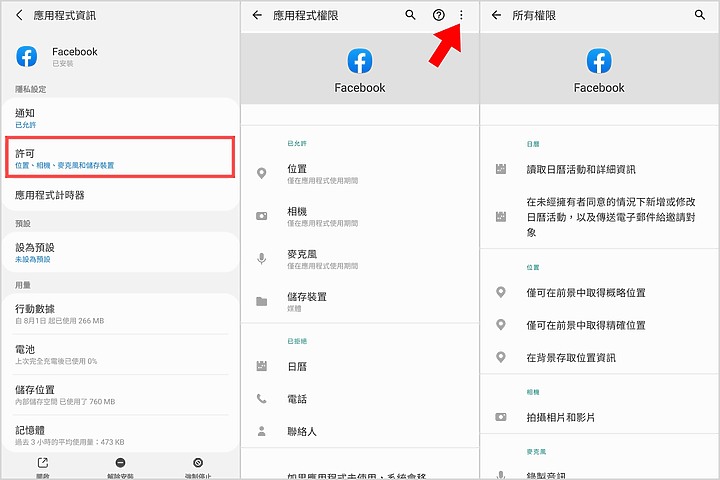The width and height of the screenshot is (720, 480).
Task: Open search in 應用程式權限 screen
Action: click(x=411, y=15)
